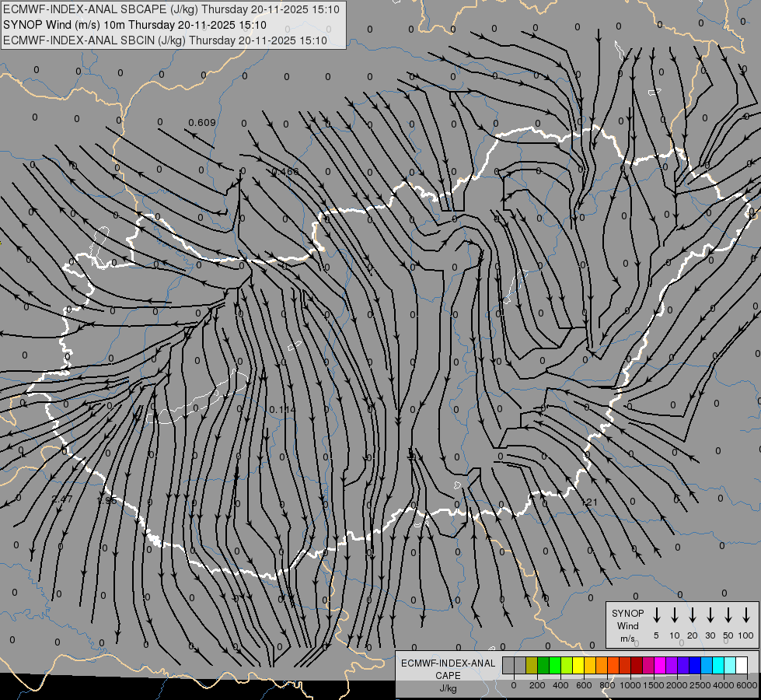Image resolution: width=761 pixels, height=700 pixels.
Task: Click the 0.114 value on the map
Action: (282, 410)
